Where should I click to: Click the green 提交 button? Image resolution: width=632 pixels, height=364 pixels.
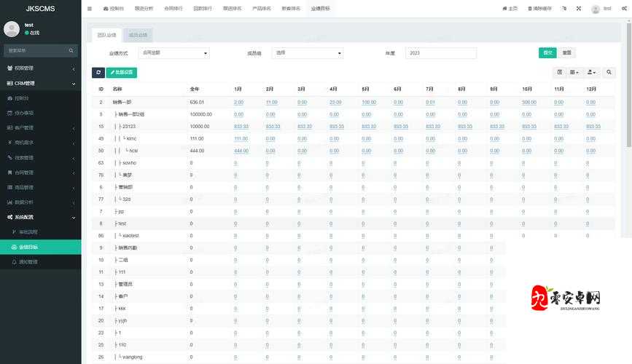pyautogui.click(x=547, y=53)
